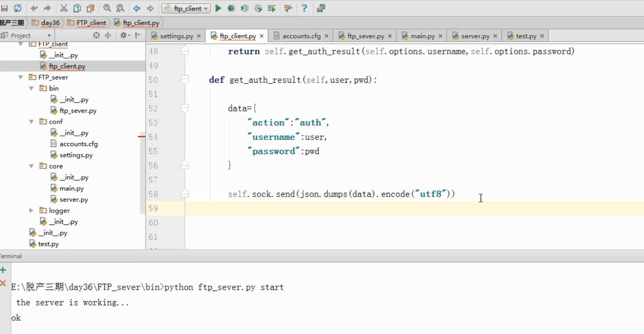
Task: Run ftp_client with the green play button
Action: point(218,8)
